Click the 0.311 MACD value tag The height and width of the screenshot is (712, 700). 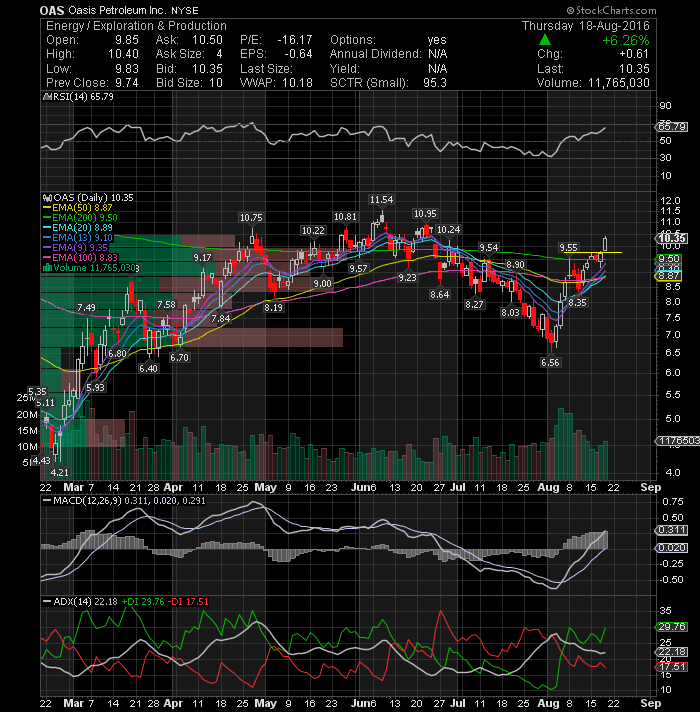tap(672, 530)
